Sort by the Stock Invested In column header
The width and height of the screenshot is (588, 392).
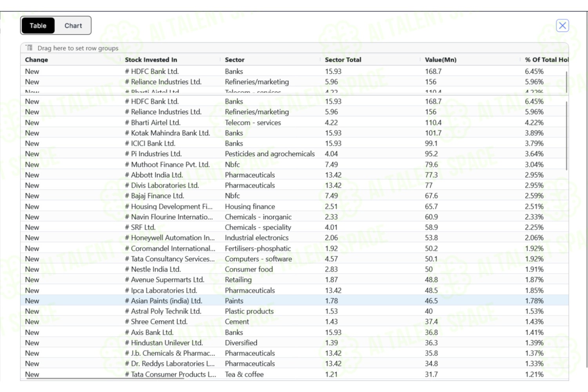[x=151, y=60]
